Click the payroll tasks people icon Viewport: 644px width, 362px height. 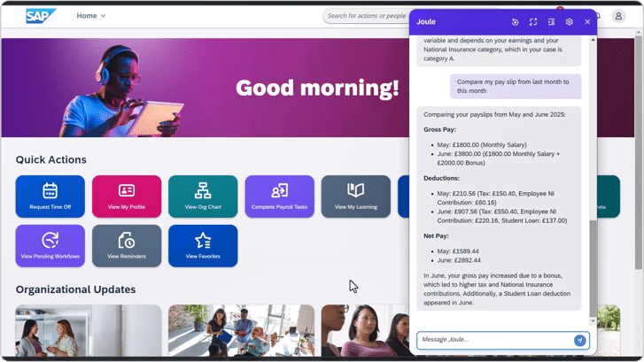[280, 191]
